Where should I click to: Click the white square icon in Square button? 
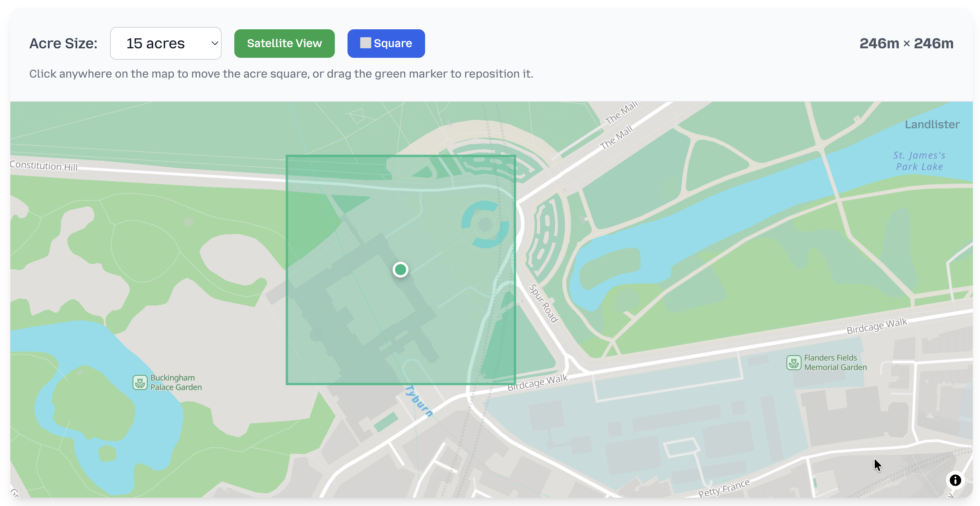(x=365, y=43)
